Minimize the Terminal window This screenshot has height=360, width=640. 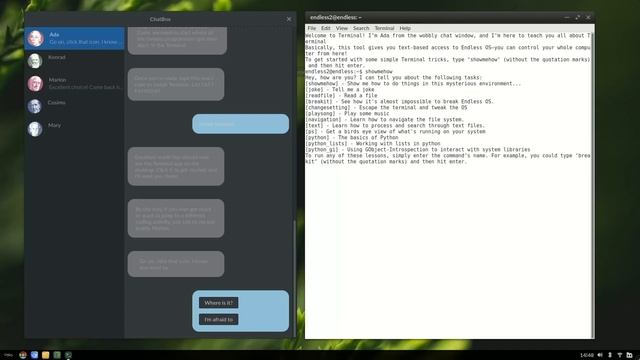(567, 17)
